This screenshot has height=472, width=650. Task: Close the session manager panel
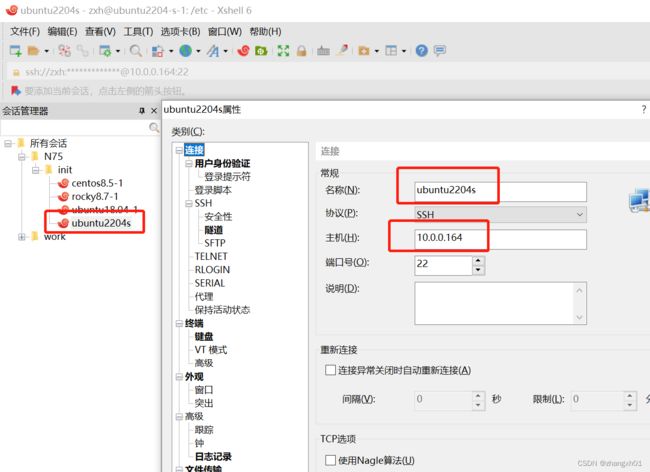pyautogui.click(x=154, y=111)
